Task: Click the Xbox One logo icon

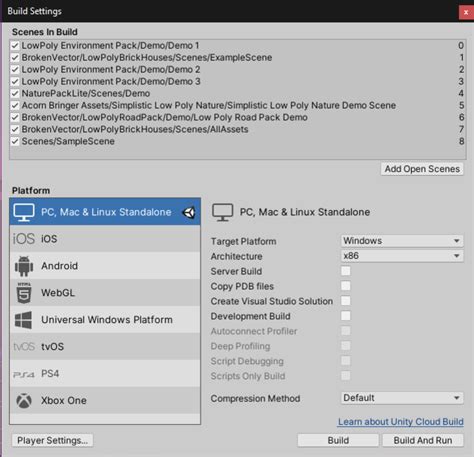Action: pos(24,401)
